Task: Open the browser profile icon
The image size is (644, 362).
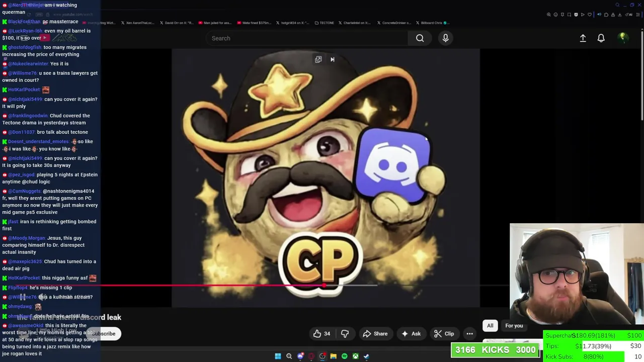Action: pos(613,15)
